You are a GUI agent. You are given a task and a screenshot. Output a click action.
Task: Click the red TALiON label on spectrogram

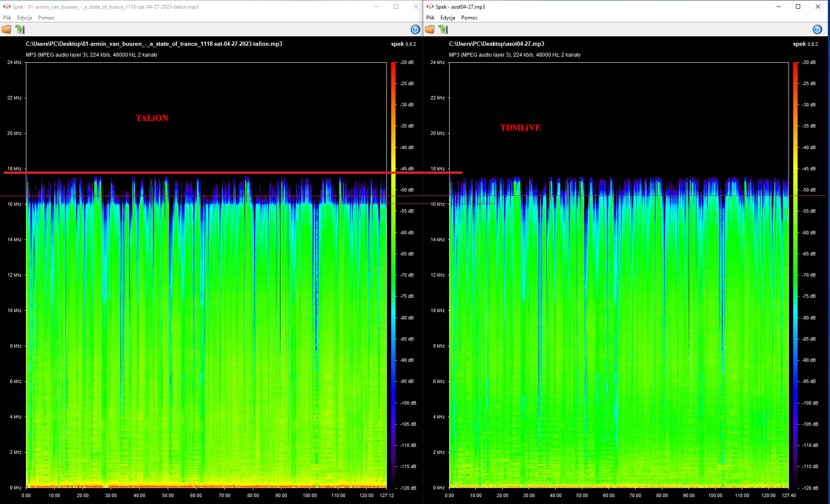click(152, 118)
